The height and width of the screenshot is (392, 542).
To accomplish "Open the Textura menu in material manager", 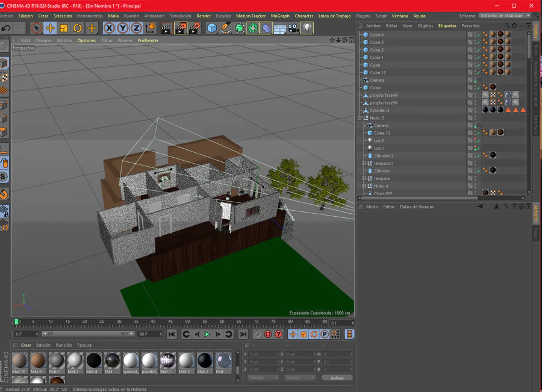I will (84, 345).
